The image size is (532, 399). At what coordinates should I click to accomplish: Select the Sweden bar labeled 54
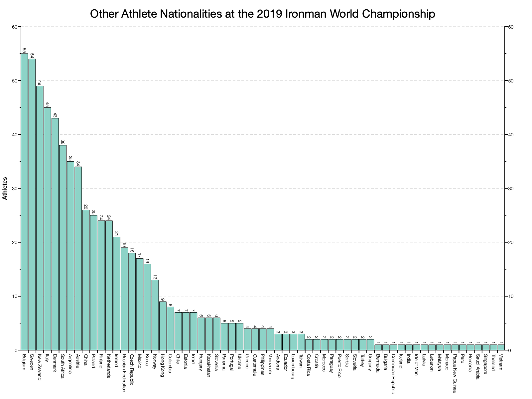(32, 204)
